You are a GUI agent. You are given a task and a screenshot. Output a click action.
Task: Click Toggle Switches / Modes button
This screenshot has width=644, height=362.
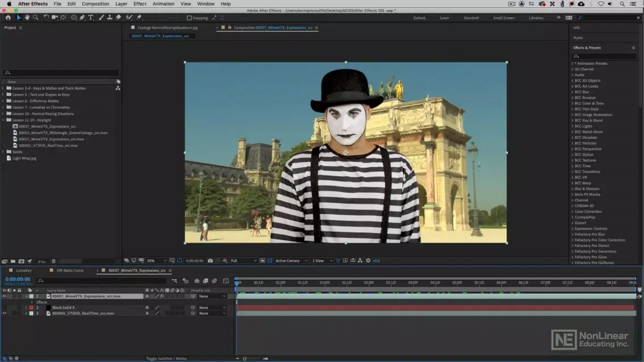point(166,358)
